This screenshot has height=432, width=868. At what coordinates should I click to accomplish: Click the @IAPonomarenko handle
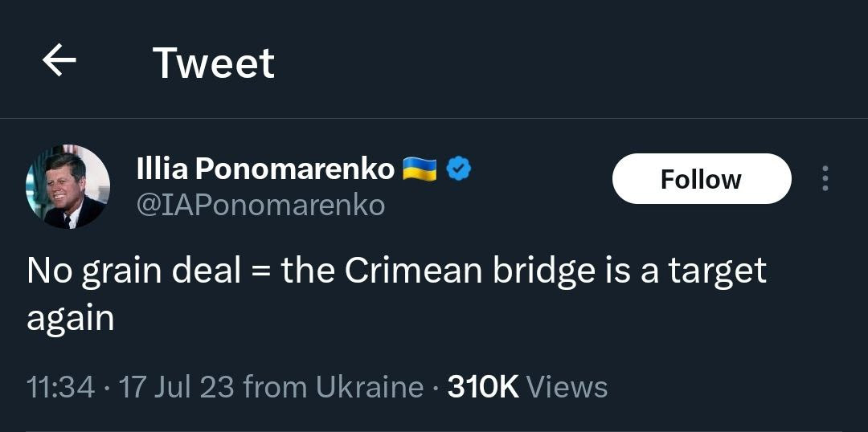pyautogui.click(x=261, y=206)
